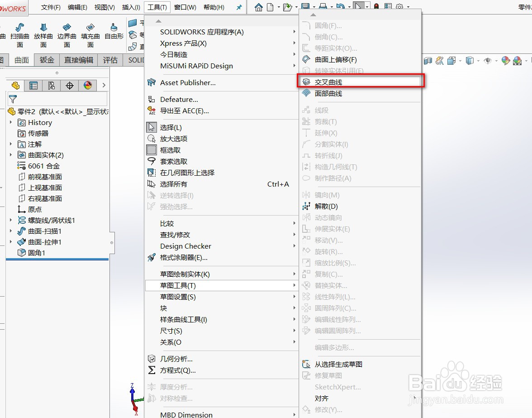This screenshot has height=418, width=532.
Task: Open the 文件(F) menu
Action: tap(51, 7)
